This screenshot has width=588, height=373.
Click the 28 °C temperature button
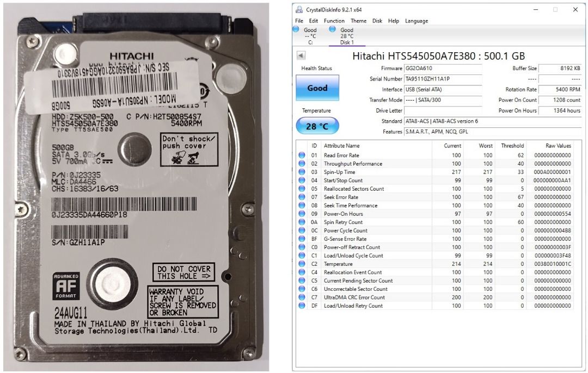pos(317,125)
